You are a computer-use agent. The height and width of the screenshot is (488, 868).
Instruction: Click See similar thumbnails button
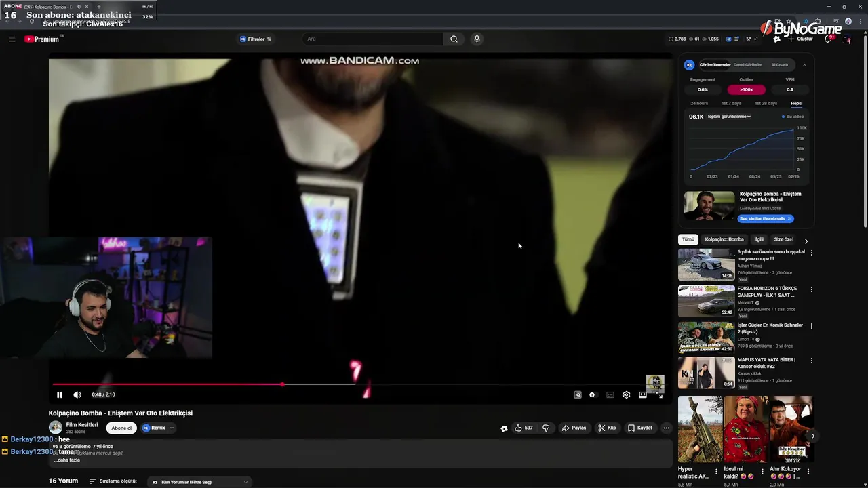765,218
